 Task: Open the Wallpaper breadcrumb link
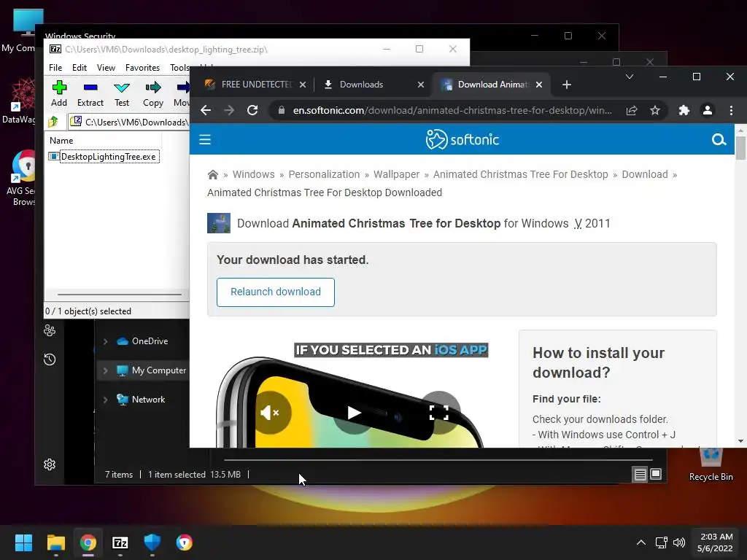(x=396, y=174)
